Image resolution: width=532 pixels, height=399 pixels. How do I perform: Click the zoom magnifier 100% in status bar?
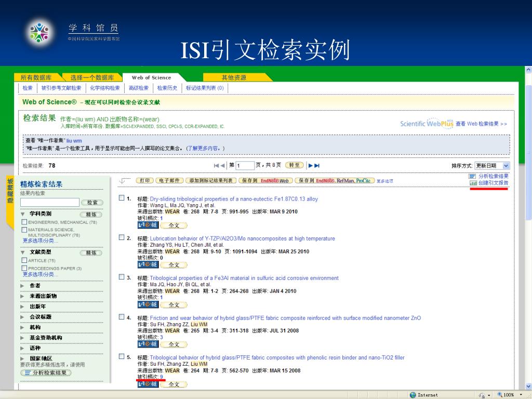(500, 395)
